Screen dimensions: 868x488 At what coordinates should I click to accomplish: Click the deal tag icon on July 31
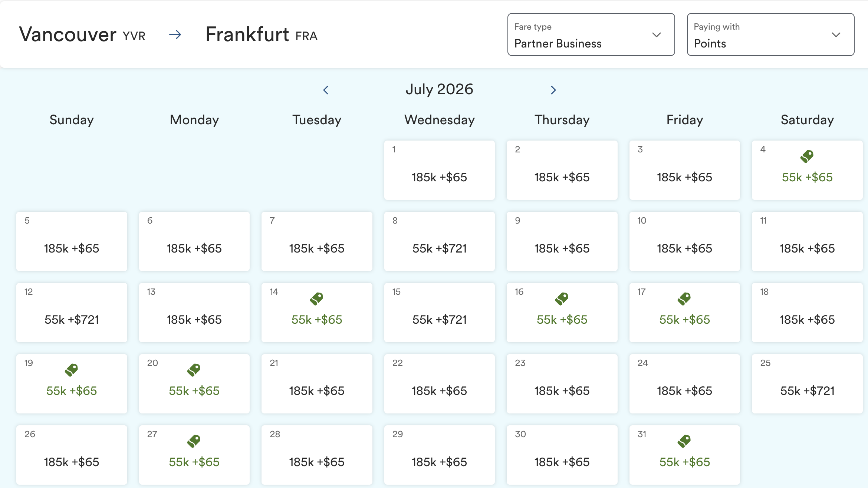(684, 441)
